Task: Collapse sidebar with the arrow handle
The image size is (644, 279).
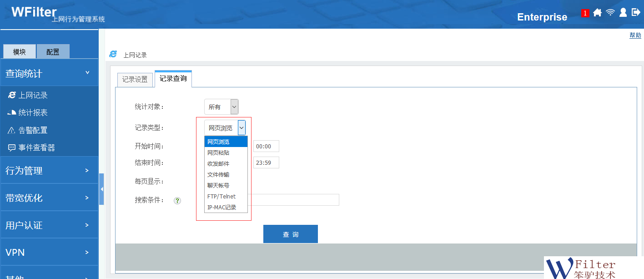Action: click(102, 189)
